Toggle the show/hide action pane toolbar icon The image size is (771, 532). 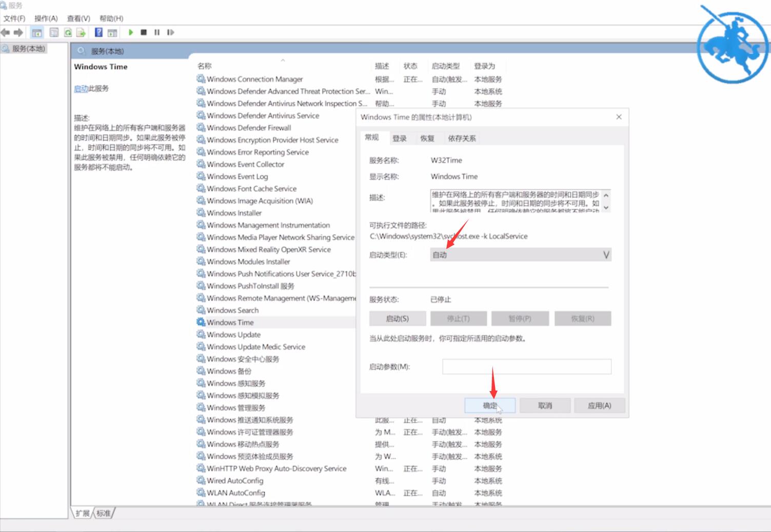tap(112, 33)
